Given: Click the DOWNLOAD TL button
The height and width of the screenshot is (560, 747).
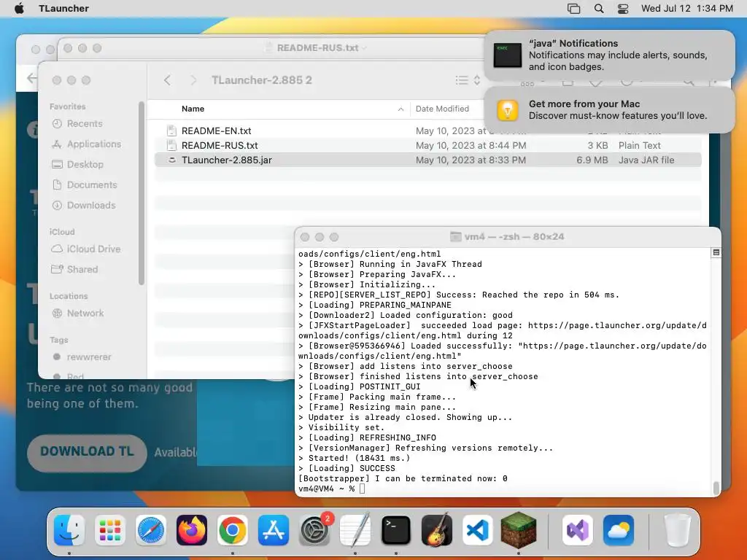Looking at the screenshot, I should point(87,452).
